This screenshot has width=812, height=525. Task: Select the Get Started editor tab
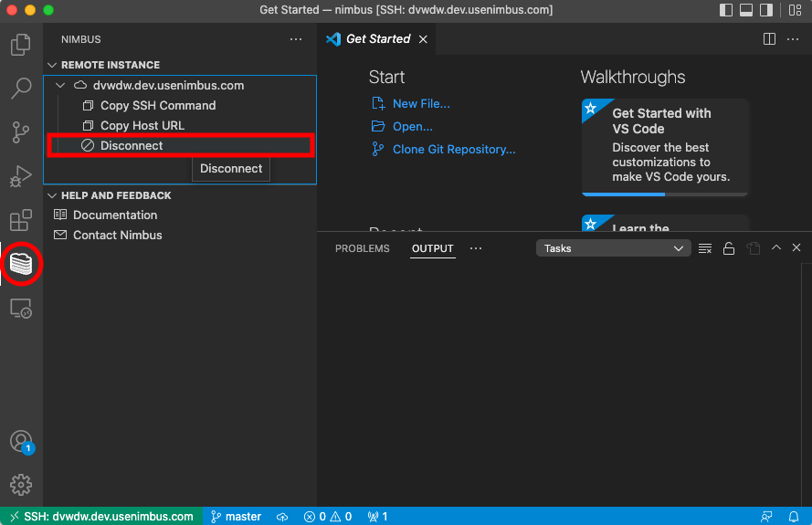pos(377,39)
